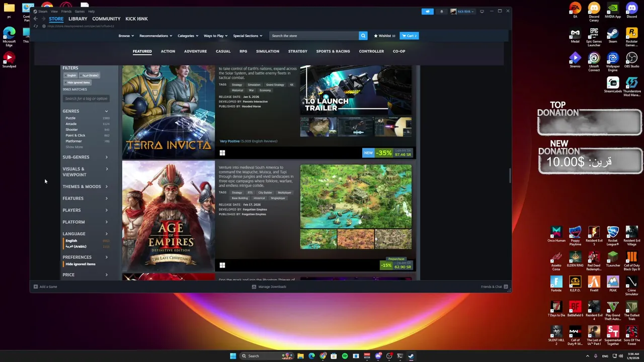Click the Add a Game plus icon
The width and height of the screenshot is (644, 362).
(36, 287)
